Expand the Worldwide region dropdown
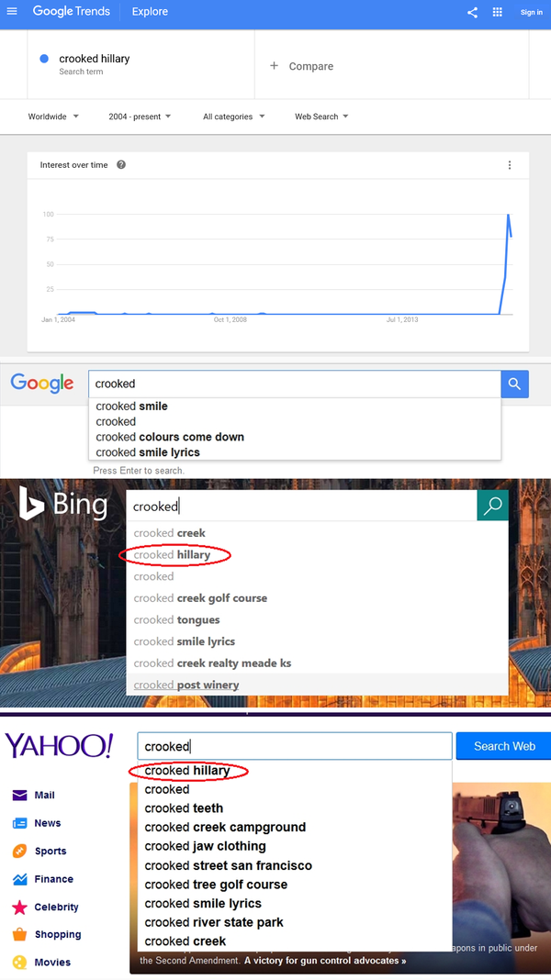The width and height of the screenshot is (551, 980). pyautogui.click(x=53, y=117)
